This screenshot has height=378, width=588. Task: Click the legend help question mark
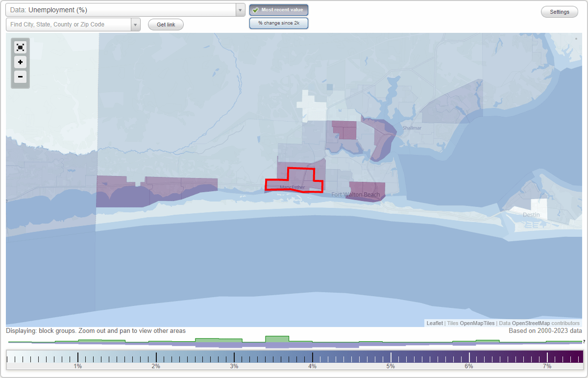[584, 342]
